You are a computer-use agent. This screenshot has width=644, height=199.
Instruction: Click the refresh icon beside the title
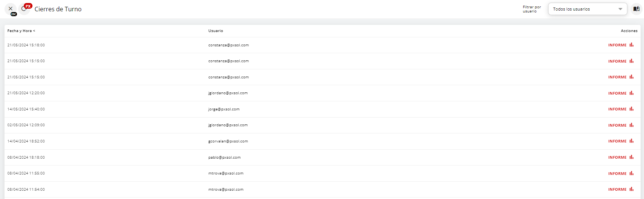[24, 9]
